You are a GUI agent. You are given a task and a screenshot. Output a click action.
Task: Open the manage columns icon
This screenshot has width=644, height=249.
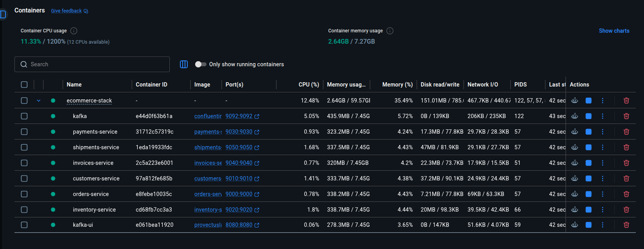click(x=184, y=64)
